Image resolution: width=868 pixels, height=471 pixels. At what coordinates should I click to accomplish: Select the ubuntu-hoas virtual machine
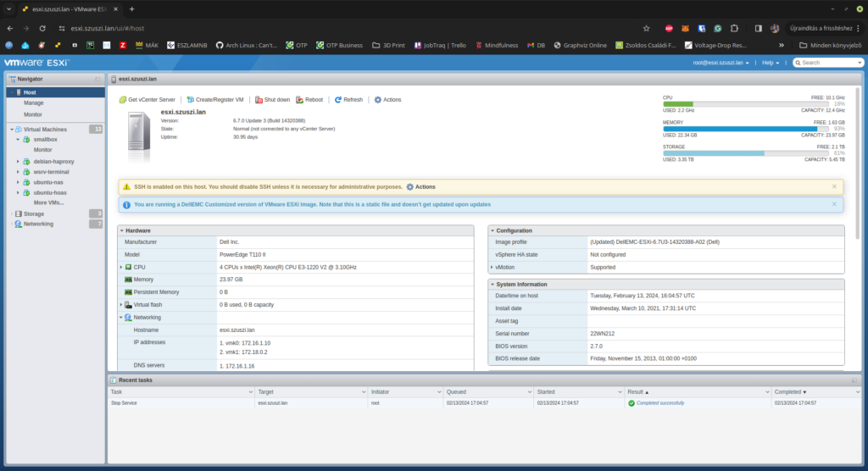pyautogui.click(x=50, y=192)
